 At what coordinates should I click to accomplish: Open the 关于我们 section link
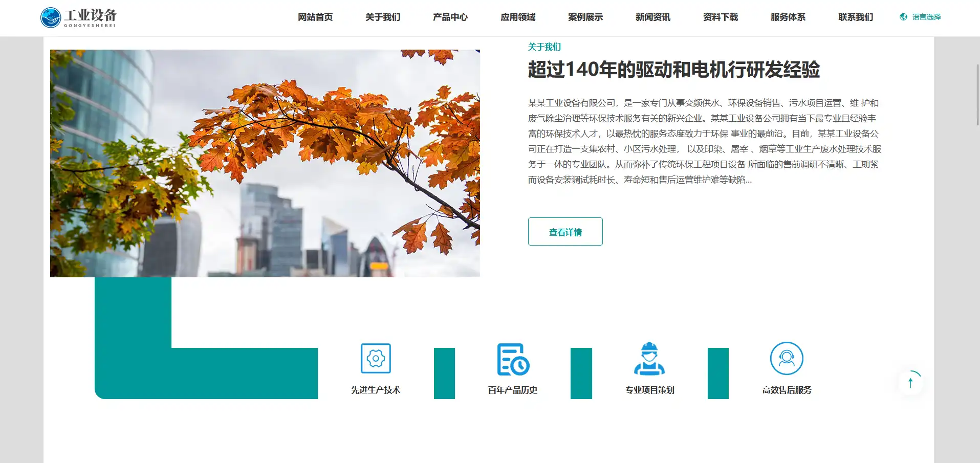pos(544,47)
